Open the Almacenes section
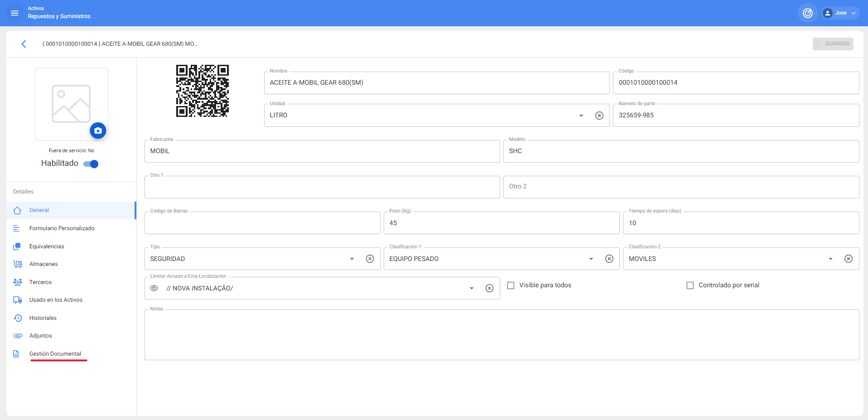The height and width of the screenshot is (420, 868). coord(43,264)
